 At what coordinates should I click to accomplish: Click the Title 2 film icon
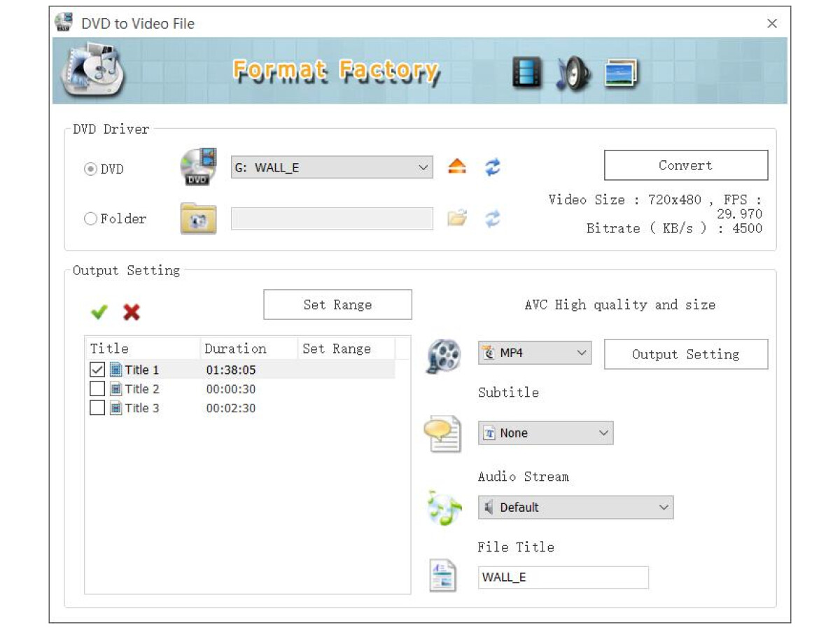click(x=116, y=389)
